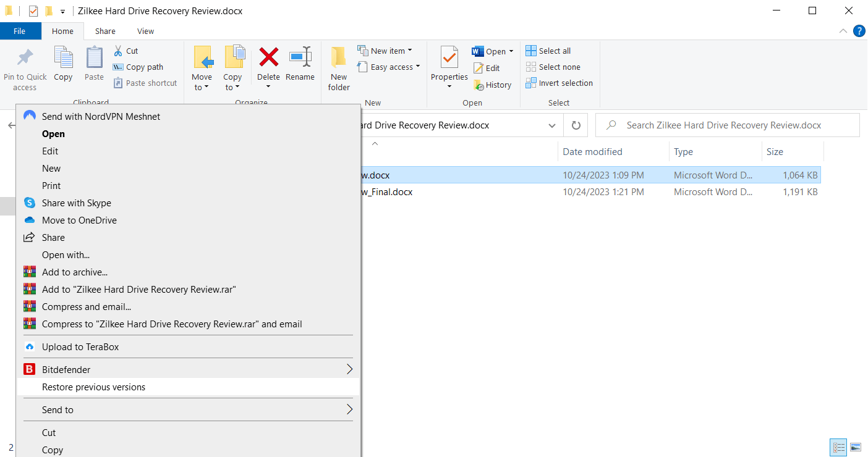This screenshot has width=868, height=457.
Task: Choose Restore previous versions in context menu
Action: [x=93, y=387]
